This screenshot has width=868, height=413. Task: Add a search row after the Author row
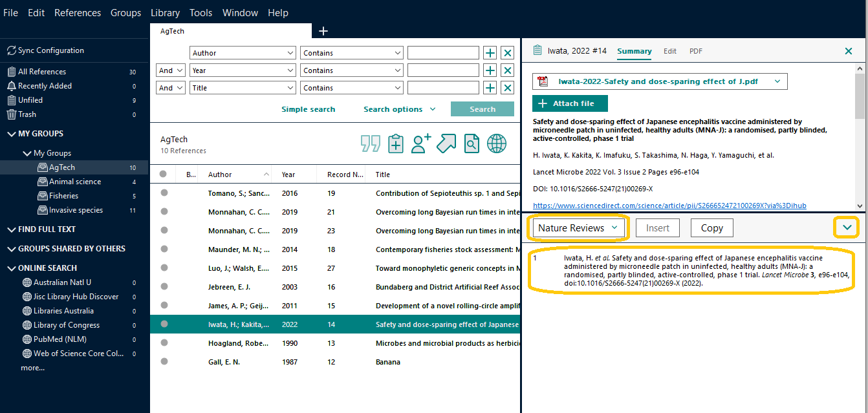coord(490,53)
